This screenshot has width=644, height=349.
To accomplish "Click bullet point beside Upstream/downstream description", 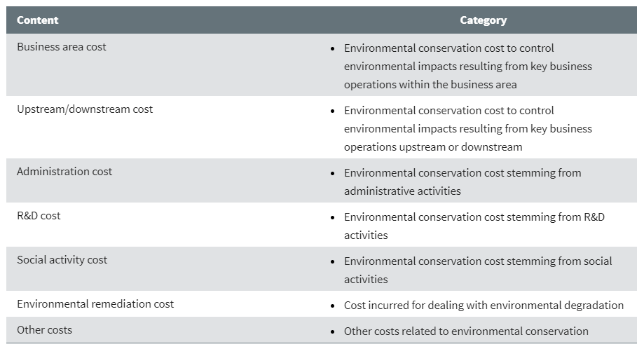I will pos(333,111).
